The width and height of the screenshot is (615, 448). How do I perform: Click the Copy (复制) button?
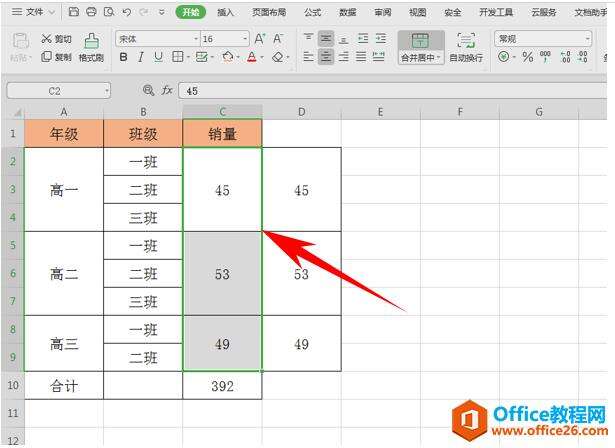tap(56, 57)
